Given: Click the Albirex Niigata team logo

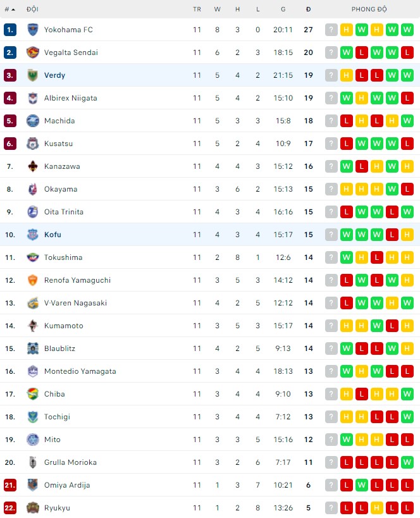Looking at the screenshot, I should point(33,98).
